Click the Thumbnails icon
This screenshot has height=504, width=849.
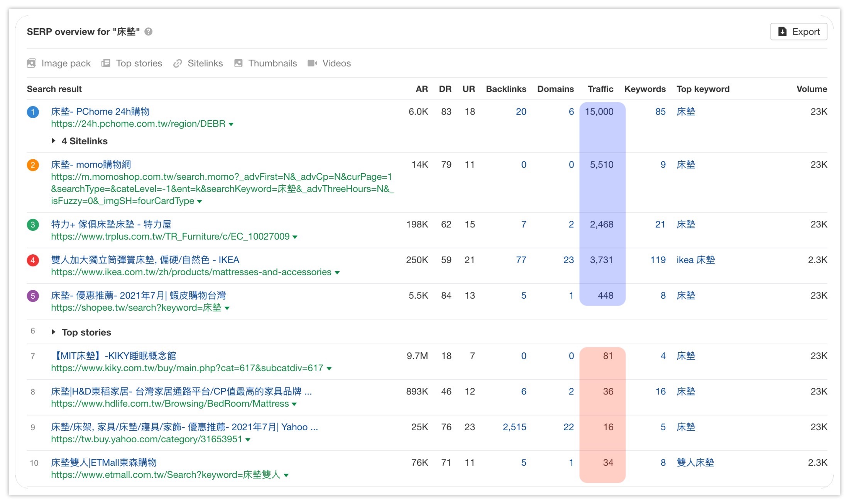point(238,63)
